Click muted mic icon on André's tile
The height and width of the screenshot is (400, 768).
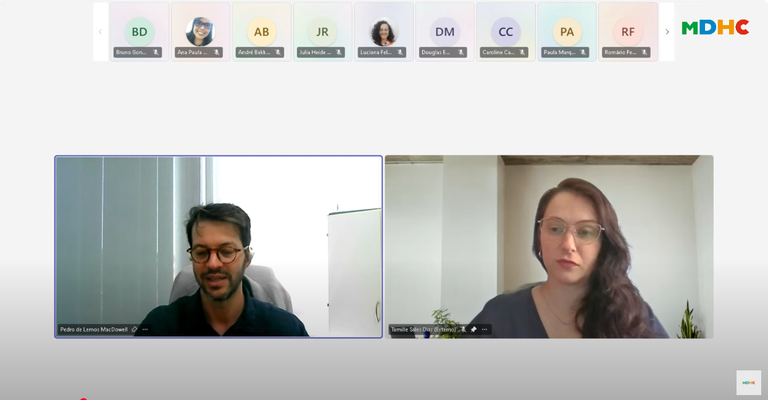(x=278, y=52)
